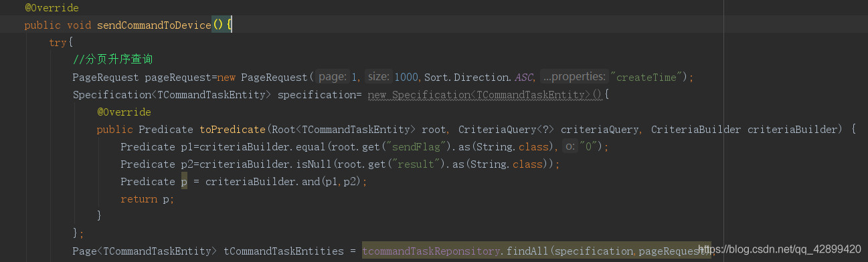
Task: Click the 'tCommandTaskEntities' variable name
Action: coord(284,251)
